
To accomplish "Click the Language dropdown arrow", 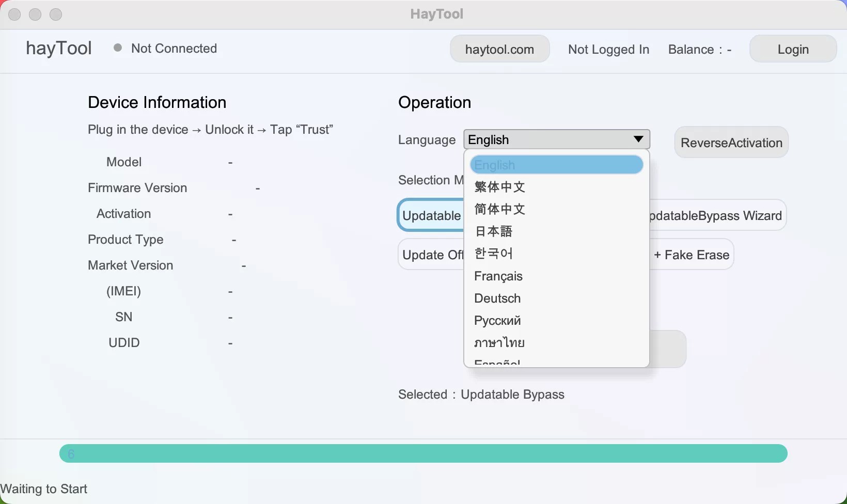I will pyautogui.click(x=638, y=139).
